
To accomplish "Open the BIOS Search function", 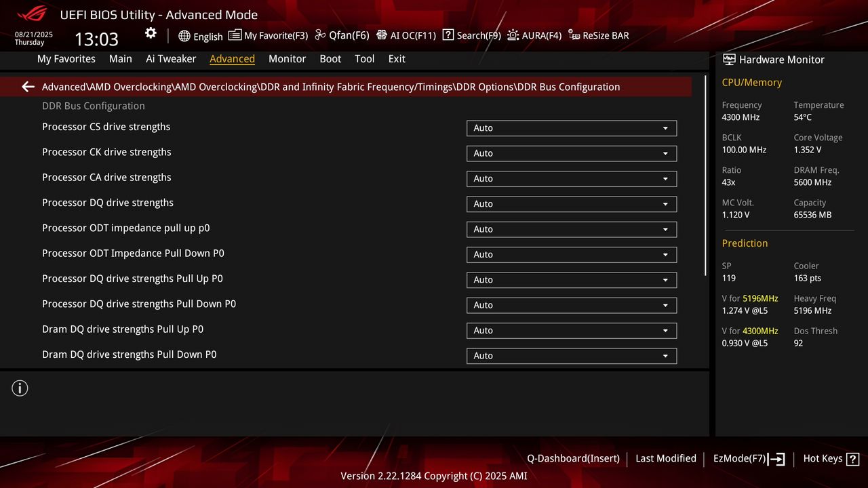I will (471, 35).
